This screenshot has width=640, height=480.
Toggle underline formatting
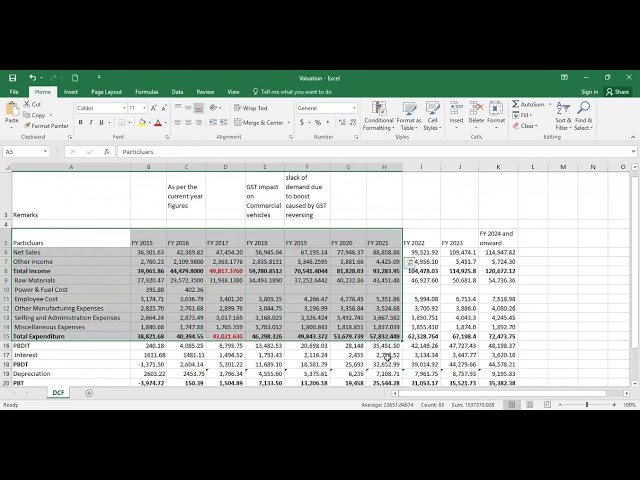(x=101, y=122)
